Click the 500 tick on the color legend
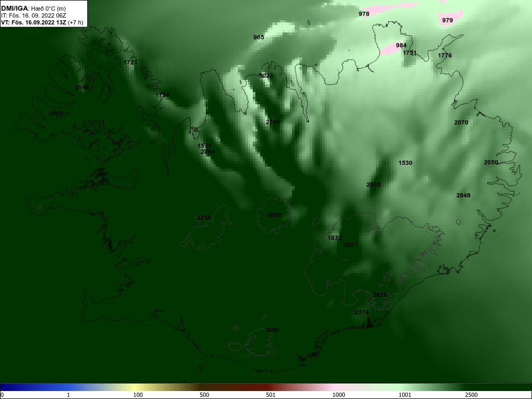 pyautogui.click(x=204, y=395)
